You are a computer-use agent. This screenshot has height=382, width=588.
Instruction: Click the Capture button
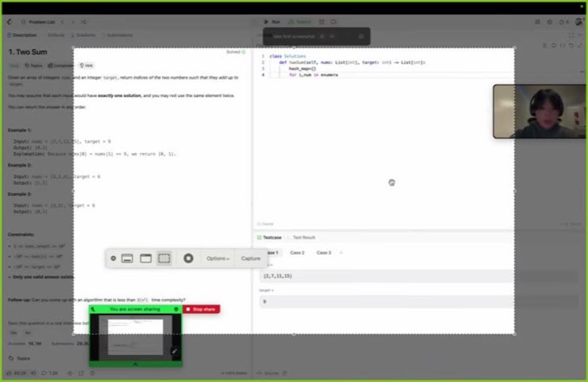point(250,259)
